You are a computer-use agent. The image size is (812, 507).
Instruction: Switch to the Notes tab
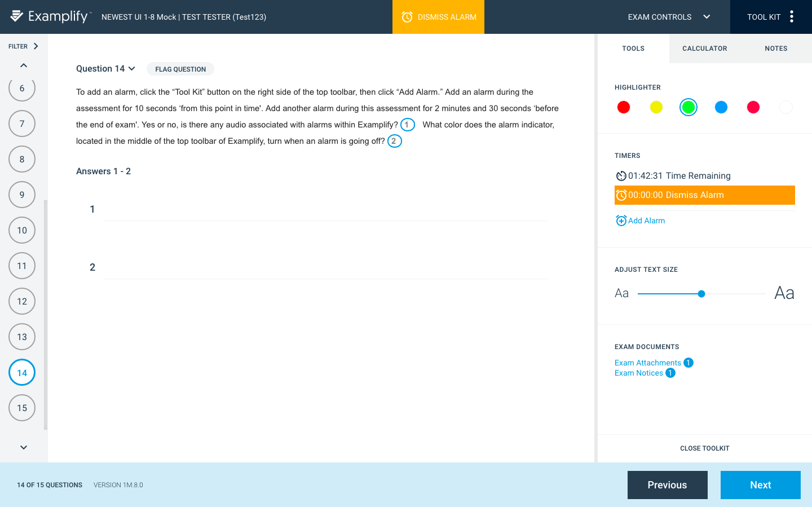[x=776, y=49]
